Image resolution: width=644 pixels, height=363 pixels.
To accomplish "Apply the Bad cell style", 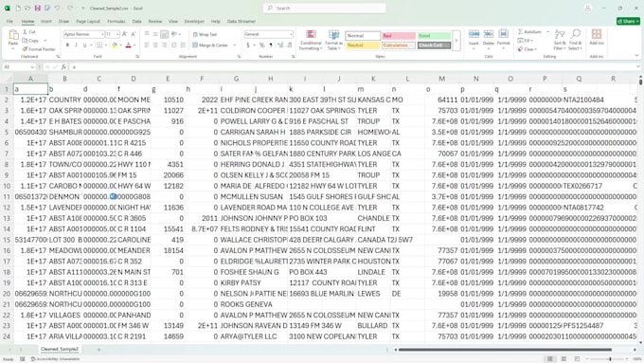I will pos(398,36).
